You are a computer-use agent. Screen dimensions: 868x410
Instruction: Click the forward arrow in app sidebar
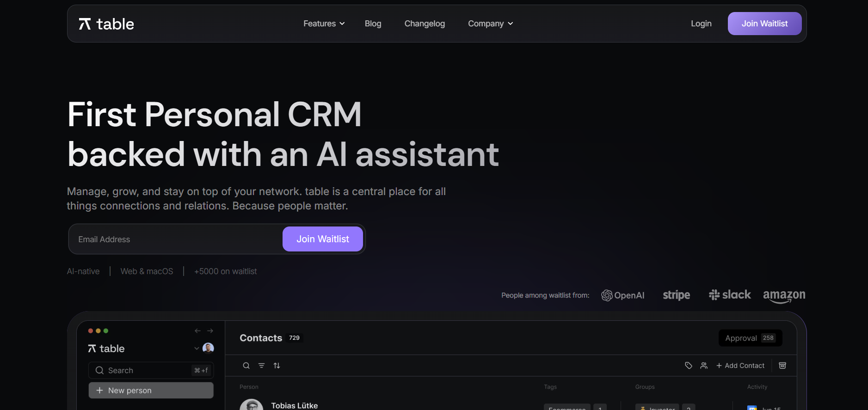(x=210, y=331)
